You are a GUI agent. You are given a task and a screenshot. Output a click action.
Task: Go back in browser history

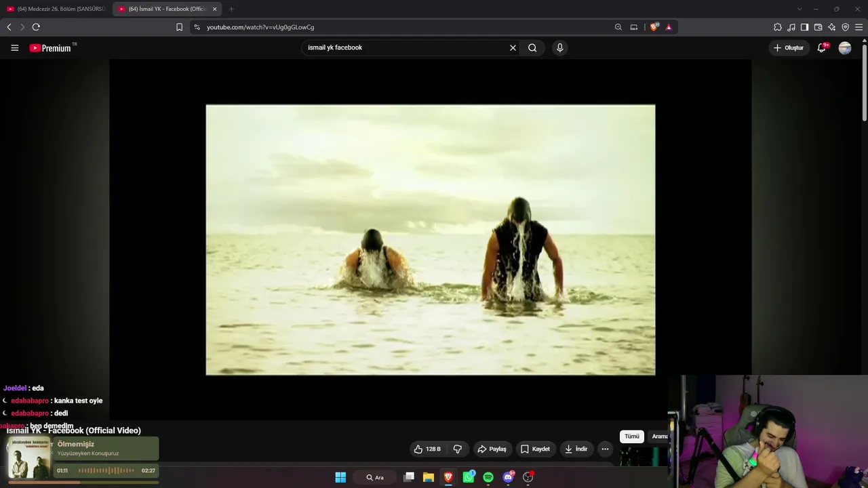(x=9, y=27)
